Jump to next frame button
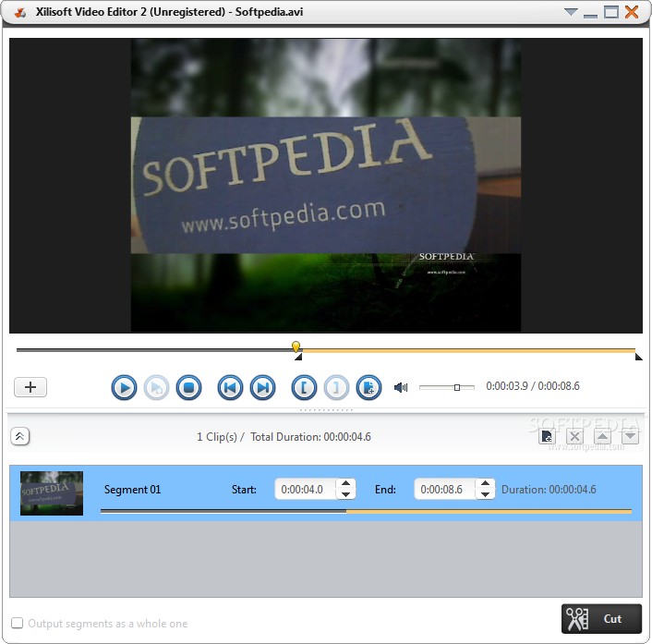 click(x=262, y=388)
